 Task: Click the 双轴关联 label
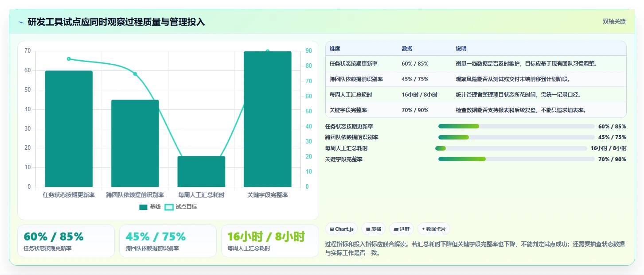614,22
